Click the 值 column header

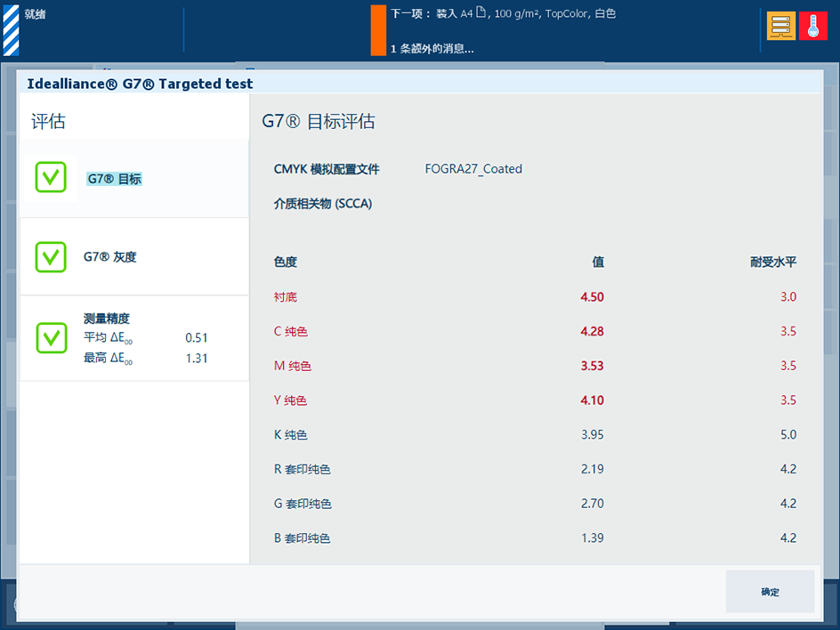pyautogui.click(x=598, y=262)
